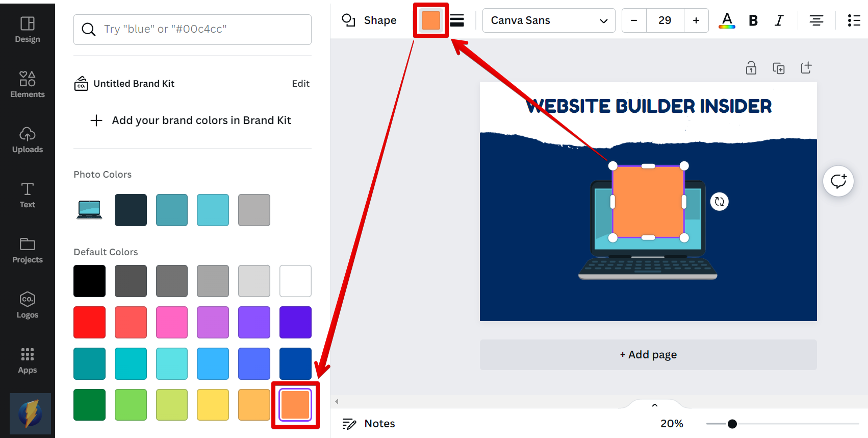Image resolution: width=868 pixels, height=438 pixels.
Task: Open the border style lines icon
Action: (457, 20)
